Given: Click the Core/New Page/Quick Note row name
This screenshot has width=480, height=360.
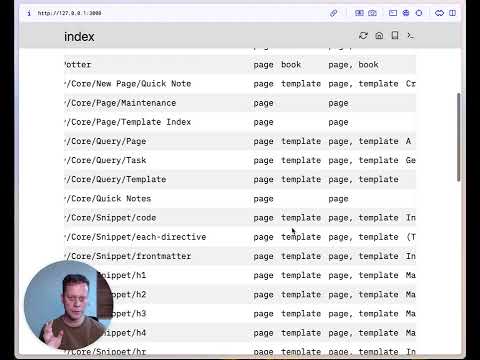Looking at the screenshot, I should point(128,84).
